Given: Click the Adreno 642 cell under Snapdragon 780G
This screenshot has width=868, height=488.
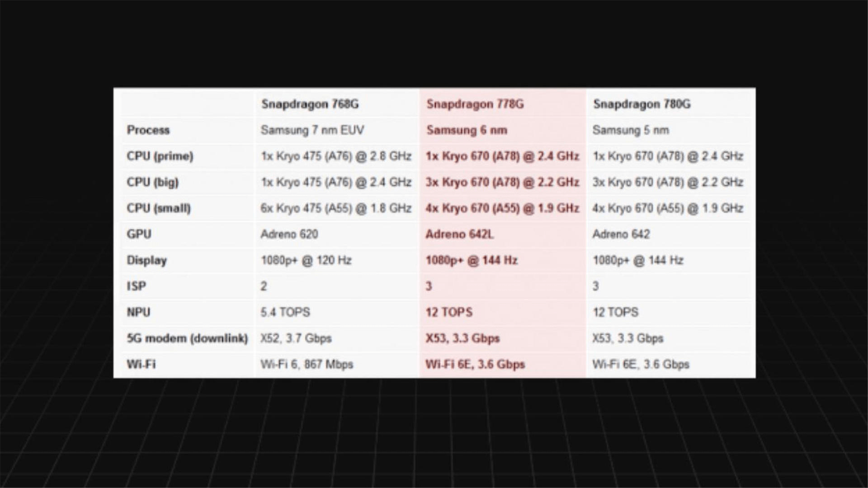Looking at the screenshot, I should pos(621,234).
